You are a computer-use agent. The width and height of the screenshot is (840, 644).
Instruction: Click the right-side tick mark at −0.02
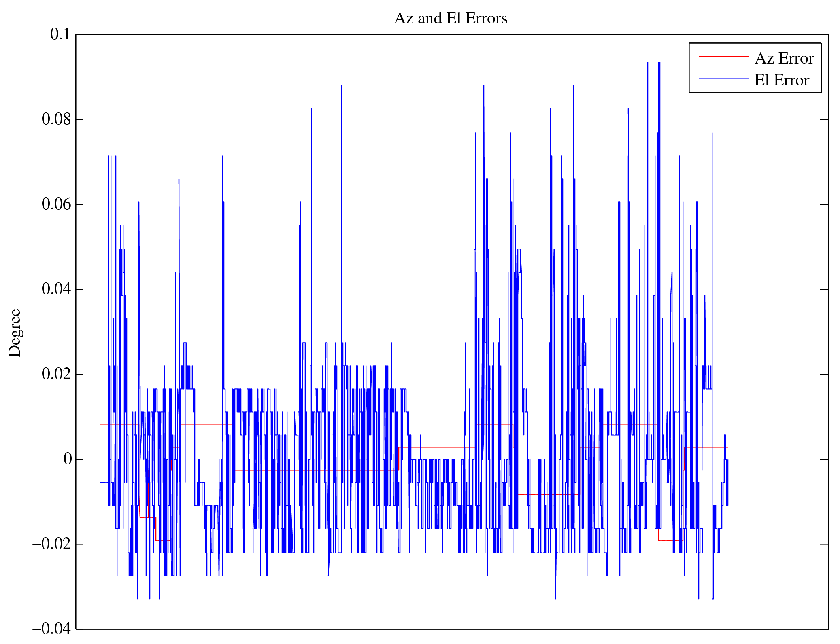coord(824,544)
